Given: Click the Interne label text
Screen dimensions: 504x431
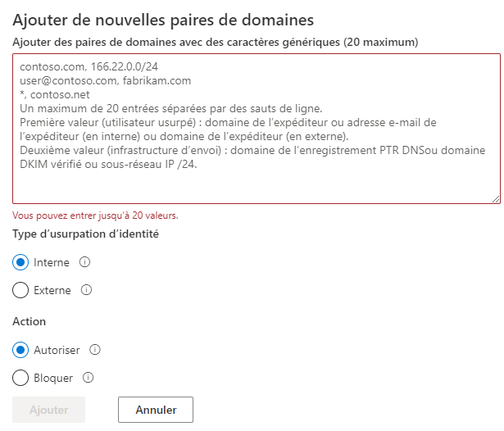Looking at the screenshot, I should click(x=52, y=262).
